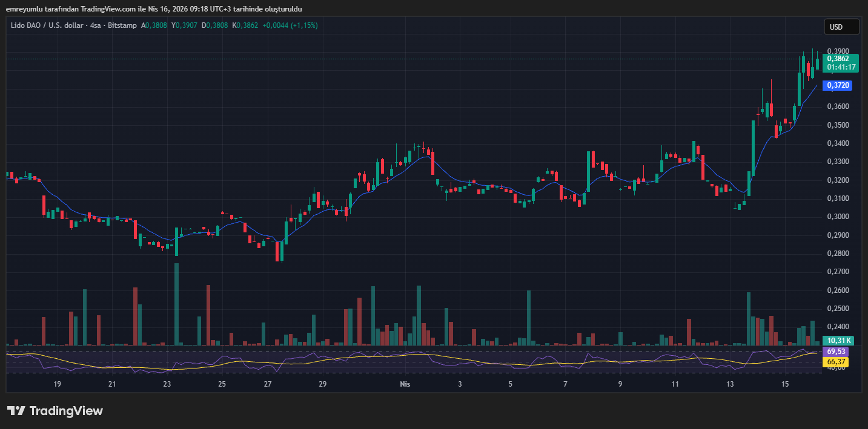Select date 13 on the time axis
The height and width of the screenshot is (429, 868).
pos(731,384)
